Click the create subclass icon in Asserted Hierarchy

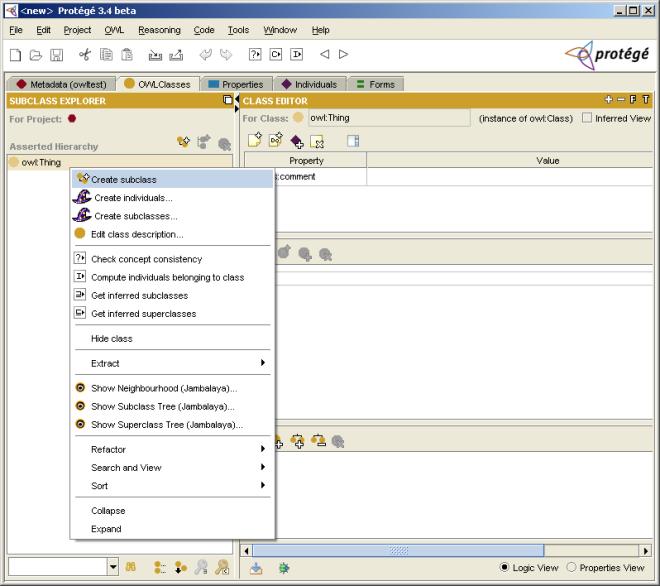coord(184,142)
